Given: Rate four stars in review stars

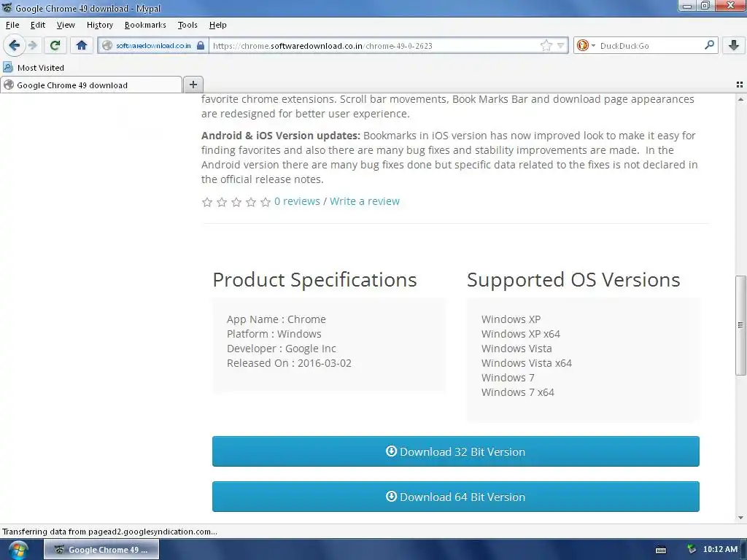Looking at the screenshot, I should click(x=251, y=203).
